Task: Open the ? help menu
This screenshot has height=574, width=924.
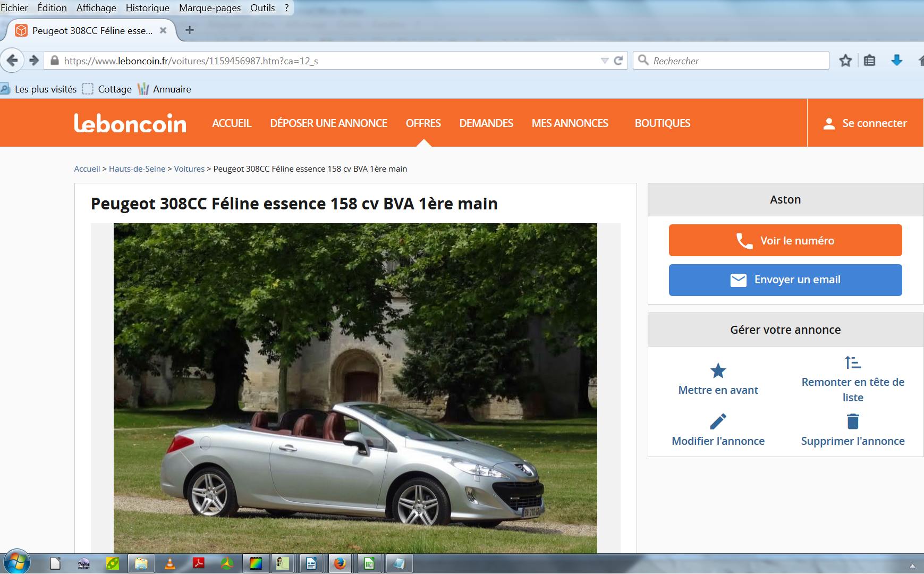Action: 287,7
